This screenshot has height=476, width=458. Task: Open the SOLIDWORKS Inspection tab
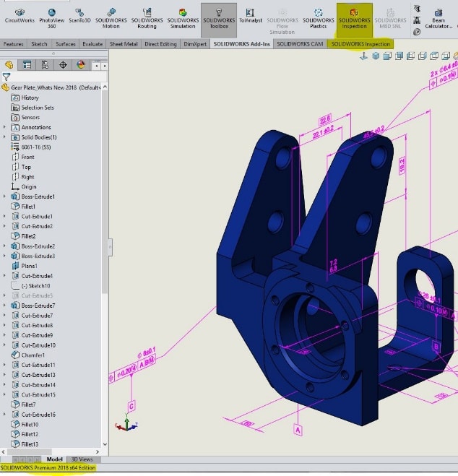pyautogui.click(x=360, y=44)
